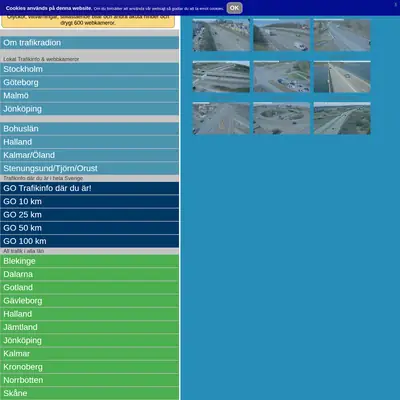Select Malmö in local traffic list

(89, 96)
